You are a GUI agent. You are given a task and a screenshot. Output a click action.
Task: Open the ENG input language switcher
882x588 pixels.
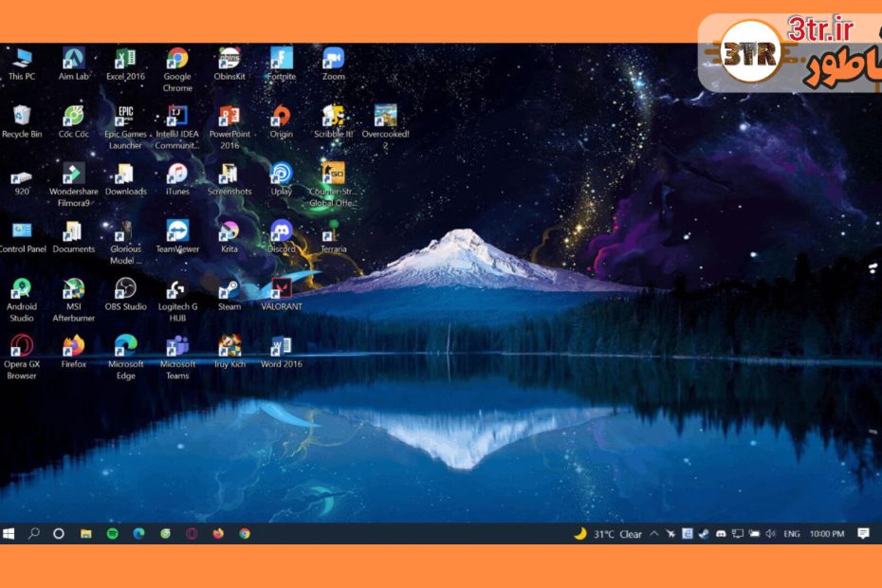pos(791,534)
